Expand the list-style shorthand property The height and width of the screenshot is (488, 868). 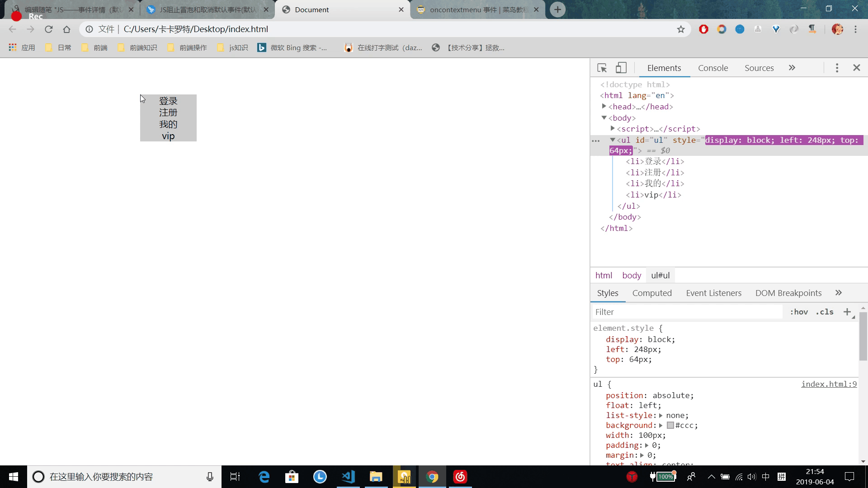pos(660,415)
